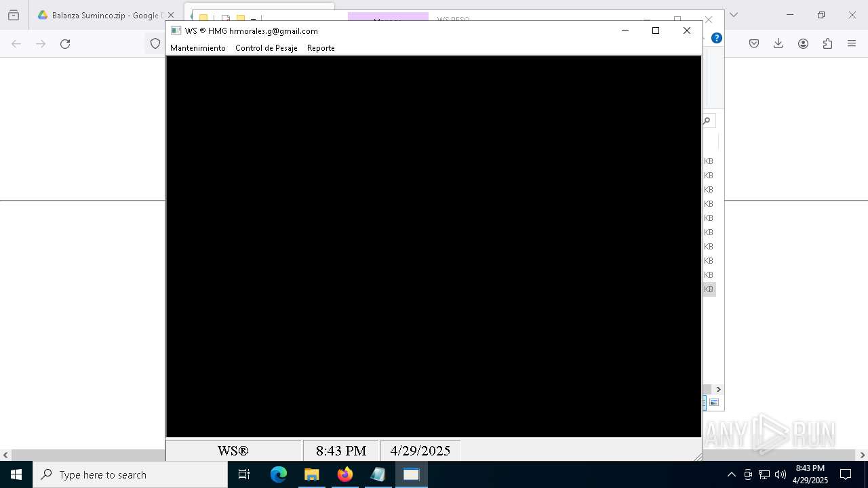Close the WS HMG window
Viewport: 868px width, 488px height.
(x=687, y=30)
